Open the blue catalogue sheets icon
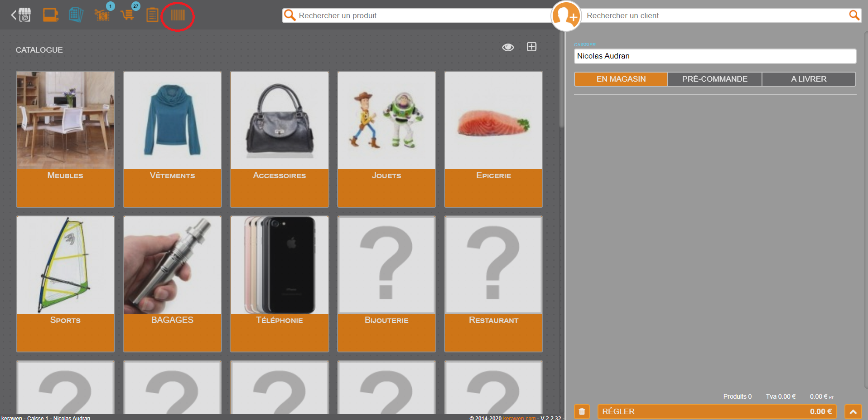 point(76,15)
